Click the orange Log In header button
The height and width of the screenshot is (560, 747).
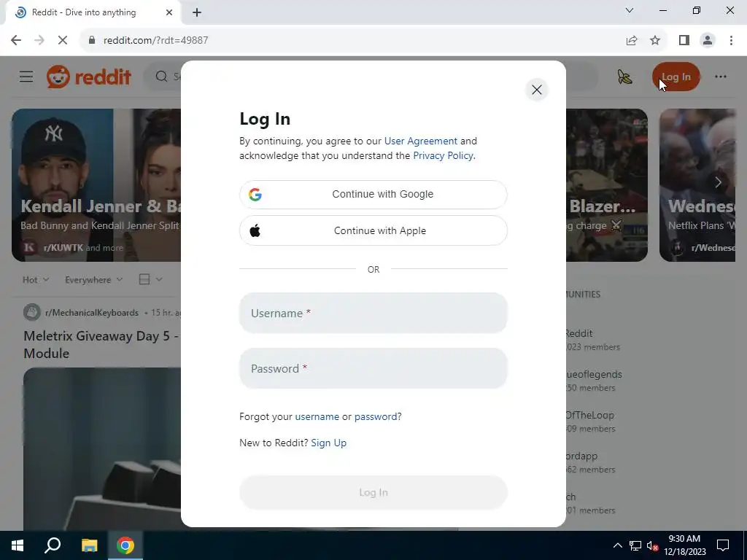point(676,77)
